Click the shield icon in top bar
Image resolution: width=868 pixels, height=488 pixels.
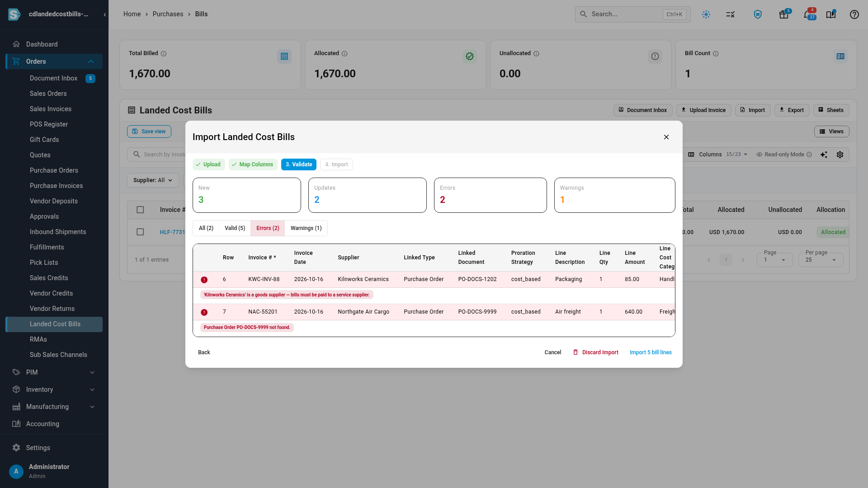pos(758,14)
